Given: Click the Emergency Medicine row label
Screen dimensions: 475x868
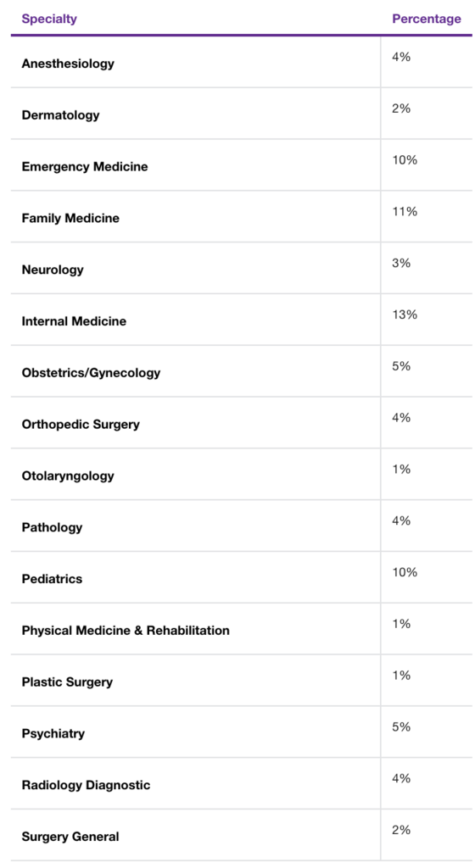Looking at the screenshot, I should pyautogui.click(x=85, y=167).
